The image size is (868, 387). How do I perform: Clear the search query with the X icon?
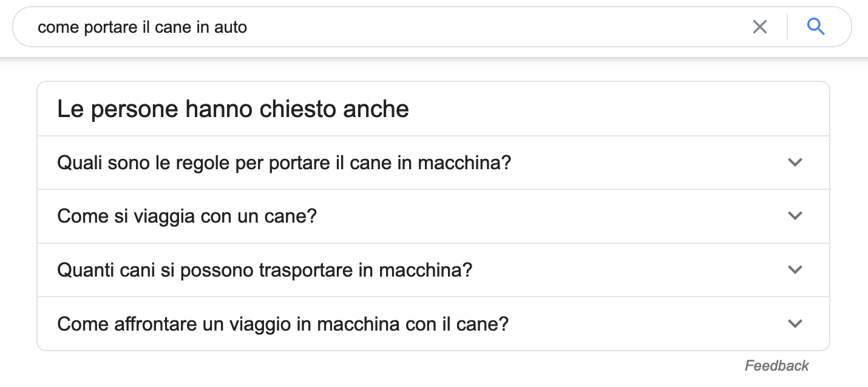[x=759, y=27]
